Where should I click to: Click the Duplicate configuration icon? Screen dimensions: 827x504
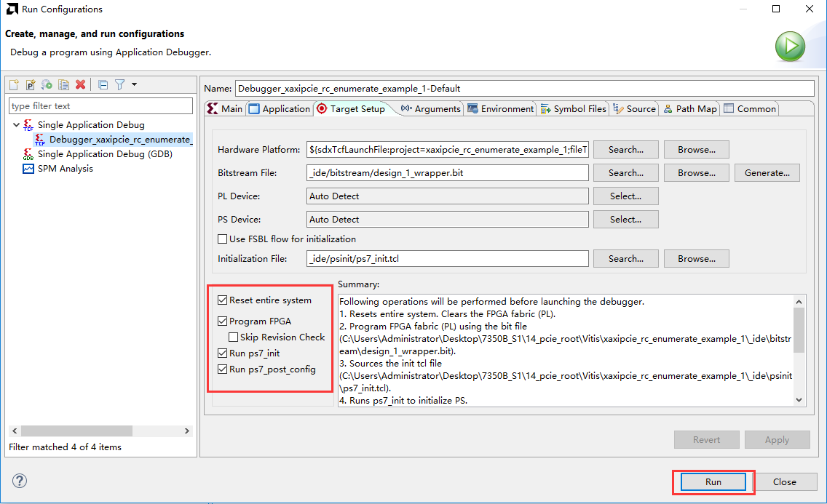click(64, 84)
